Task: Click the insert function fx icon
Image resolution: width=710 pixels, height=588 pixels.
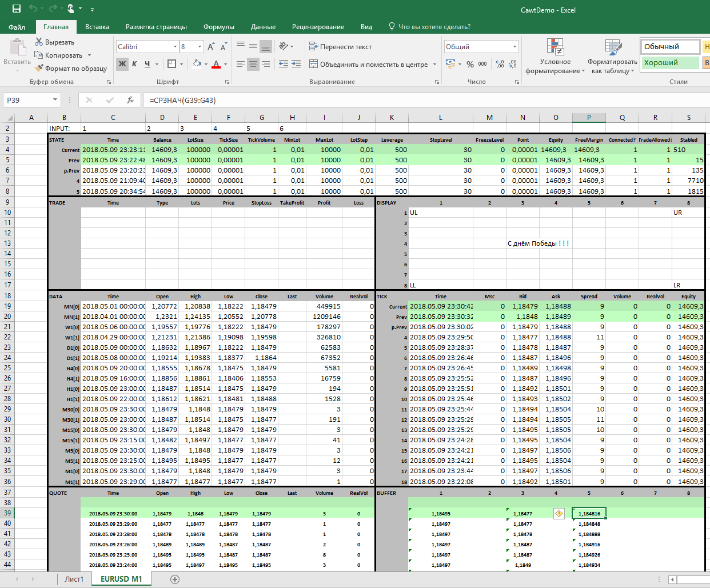Action: (130, 100)
